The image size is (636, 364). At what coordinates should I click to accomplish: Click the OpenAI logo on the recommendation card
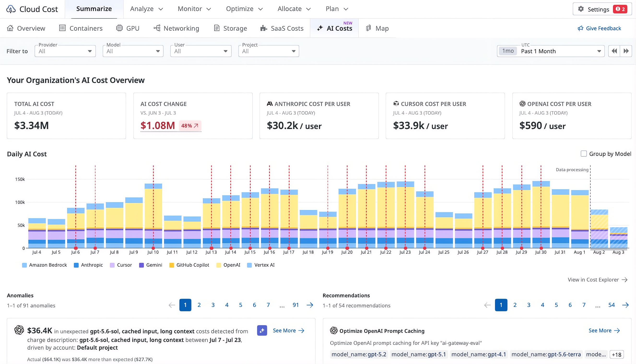pyautogui.click(x=334, y=330)
